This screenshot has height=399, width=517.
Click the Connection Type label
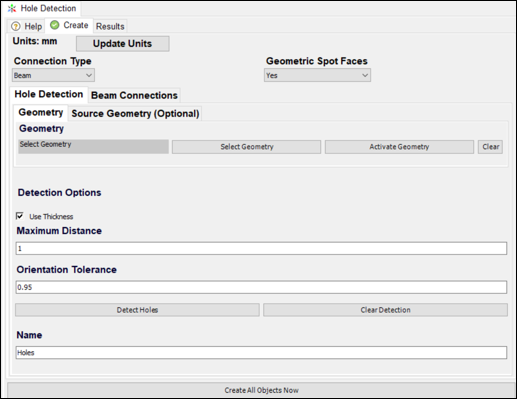point(53,61)
